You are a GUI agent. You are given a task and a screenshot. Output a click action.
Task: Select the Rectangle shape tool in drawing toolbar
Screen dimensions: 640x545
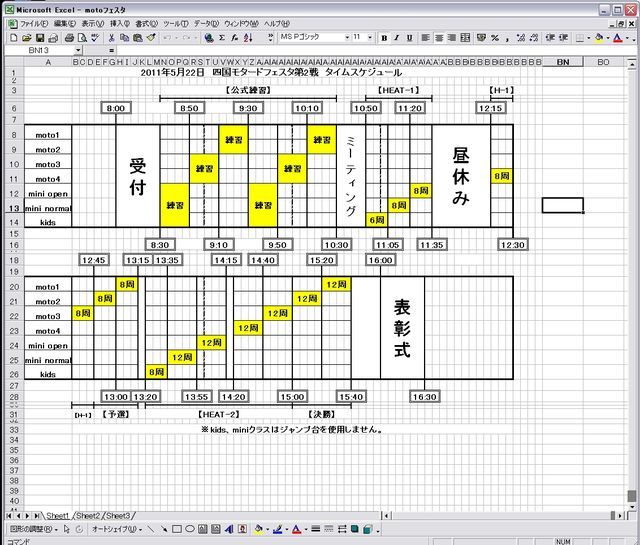(176, 529)
